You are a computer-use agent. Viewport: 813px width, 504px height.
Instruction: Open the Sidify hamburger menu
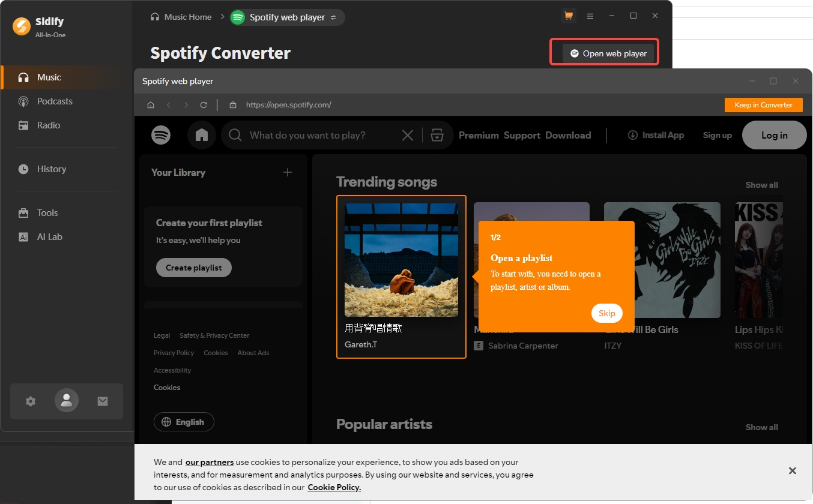point(590,16)
